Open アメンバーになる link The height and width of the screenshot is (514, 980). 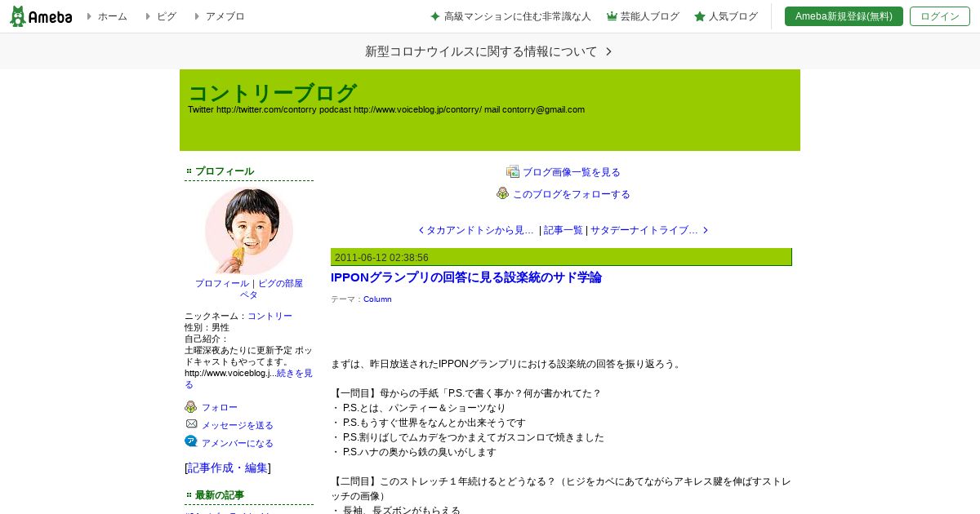tap(238, 444)
